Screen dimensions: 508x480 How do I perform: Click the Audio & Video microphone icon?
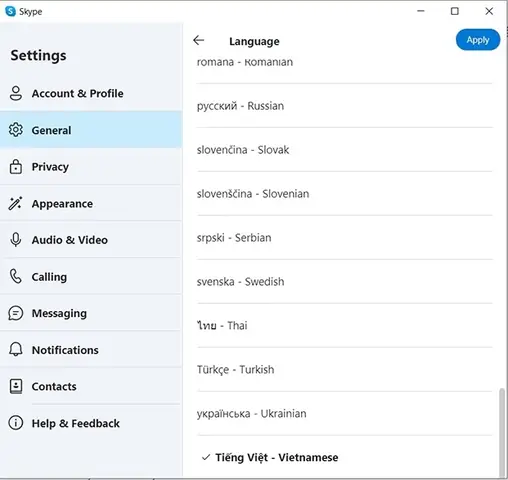16,240
